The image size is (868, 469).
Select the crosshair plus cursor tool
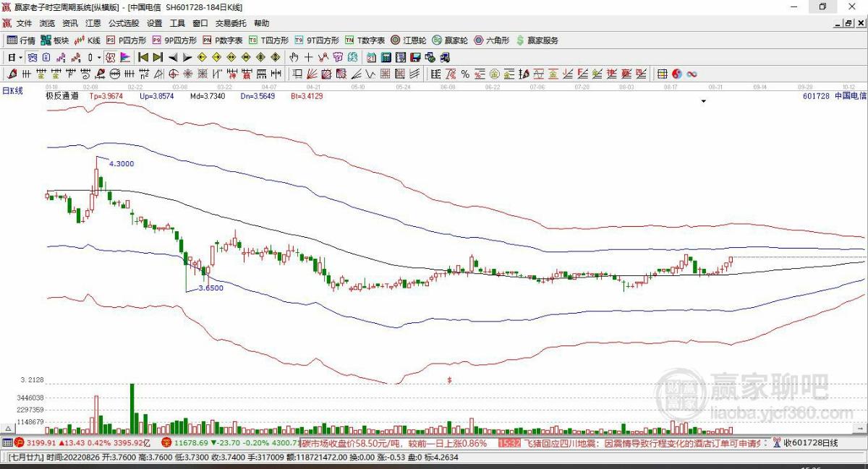point(309,57)
